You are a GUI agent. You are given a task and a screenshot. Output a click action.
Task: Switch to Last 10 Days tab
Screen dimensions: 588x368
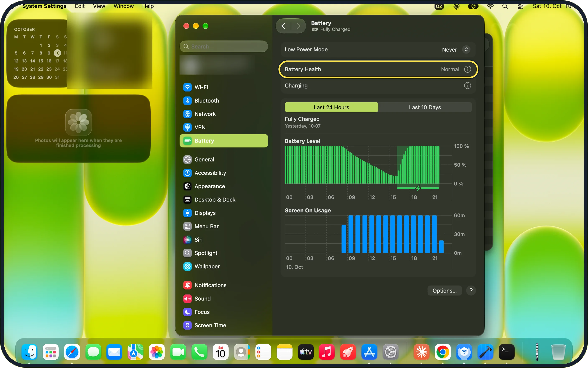pyautogui.click(x=425, y=107)
